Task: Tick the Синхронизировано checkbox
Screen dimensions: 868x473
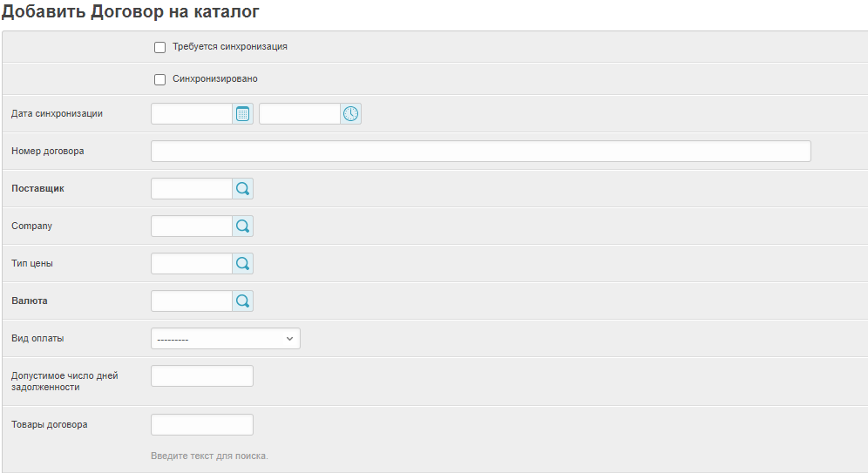Action: click(x=159, y=79)
